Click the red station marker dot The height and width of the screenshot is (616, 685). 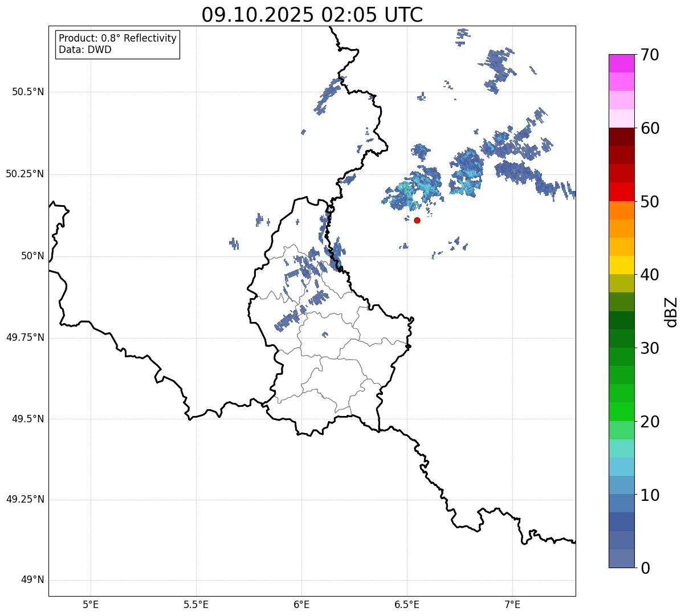click(417, 220)
